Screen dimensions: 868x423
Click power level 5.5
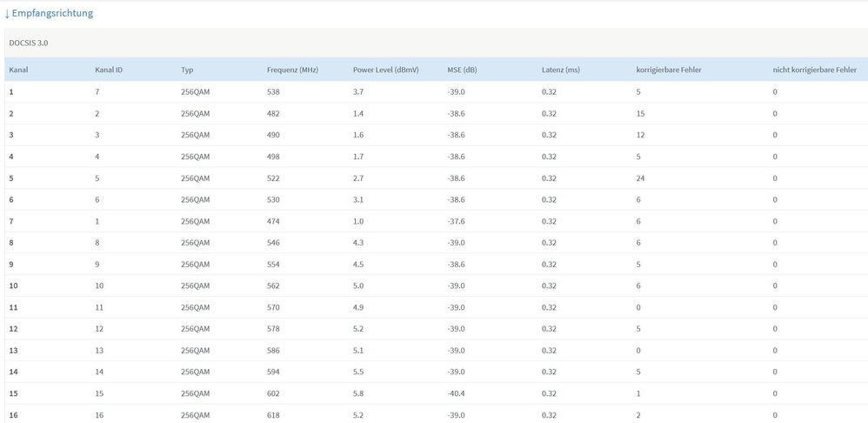tap(358, 372)
